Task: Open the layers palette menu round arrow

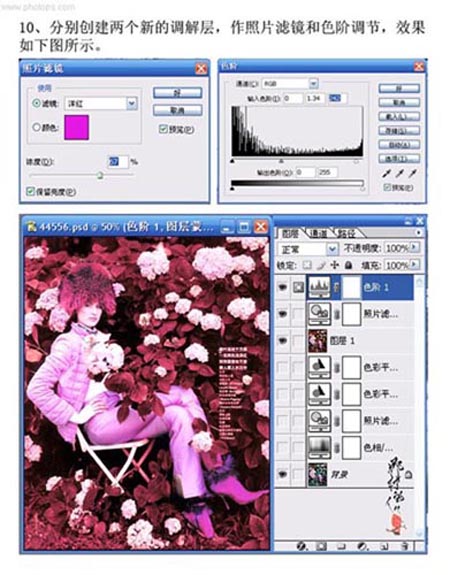Action: click(418, 232)
